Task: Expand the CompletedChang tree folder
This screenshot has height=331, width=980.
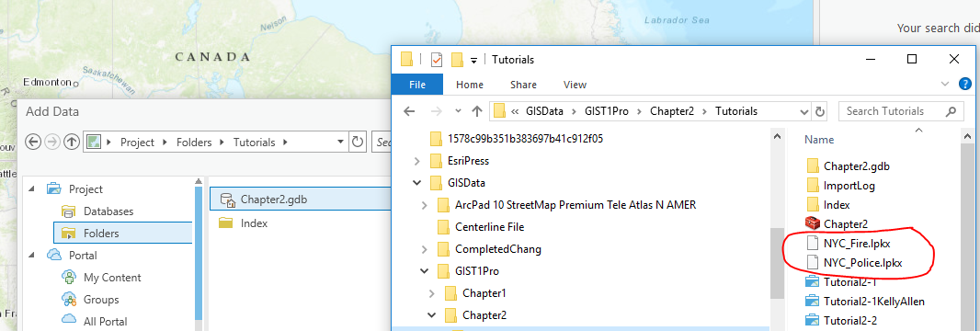Action: [x=425, y=249]
